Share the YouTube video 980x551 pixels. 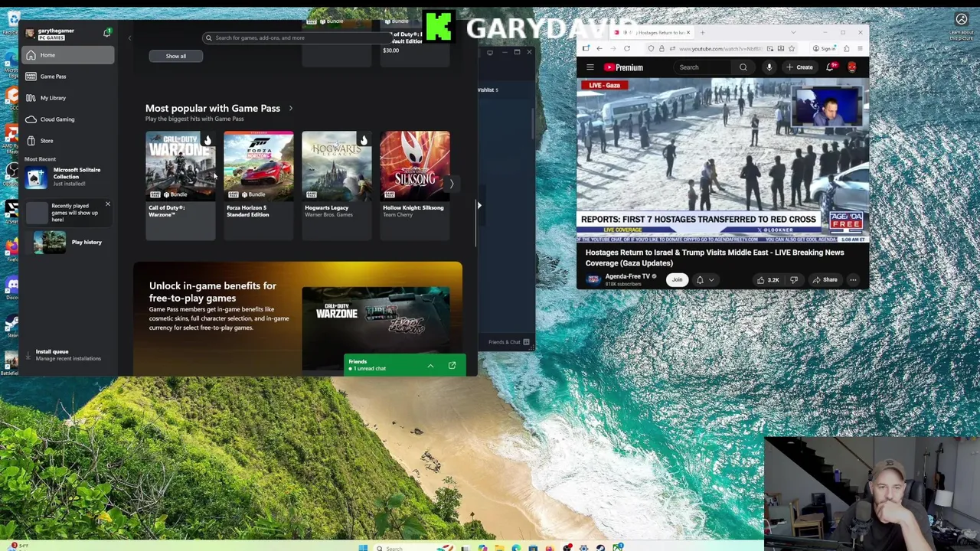pos(825,280)
